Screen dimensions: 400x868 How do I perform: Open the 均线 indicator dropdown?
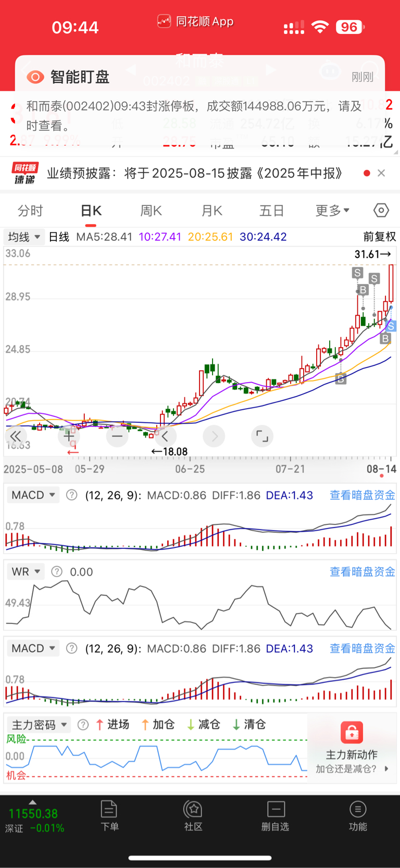coord(24,237)
